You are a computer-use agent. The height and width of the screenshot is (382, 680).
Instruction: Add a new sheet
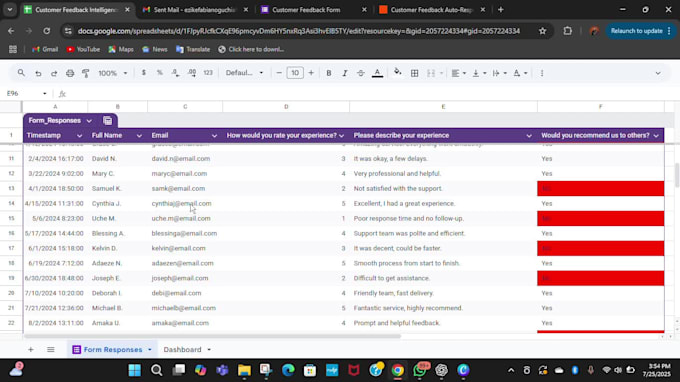30,349
